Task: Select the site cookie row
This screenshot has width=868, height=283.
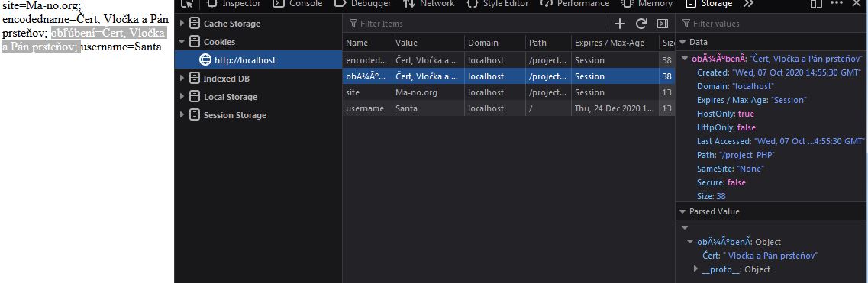Action: (x=508, y=92)
